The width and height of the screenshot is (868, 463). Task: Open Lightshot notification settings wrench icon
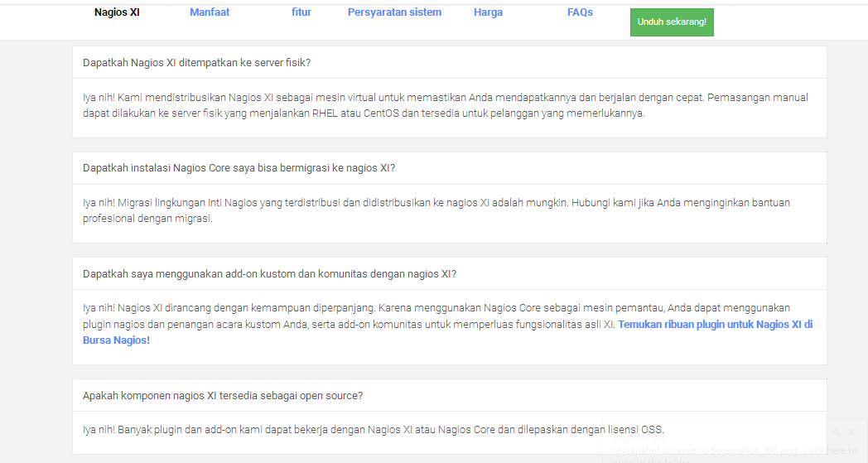(x=837, y=432)
